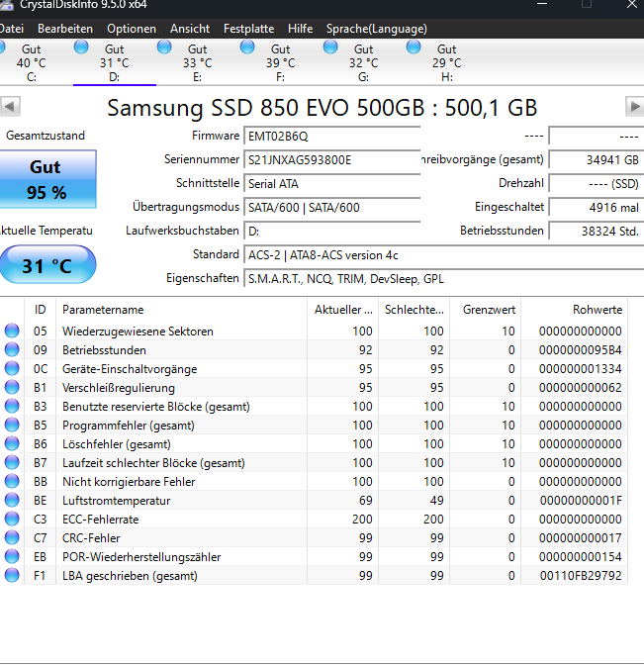Viewport: 644px width, 665px height.
Task: Open the Sprache(Language) menu
Action: pyautogui.click(x=377, y=29)
